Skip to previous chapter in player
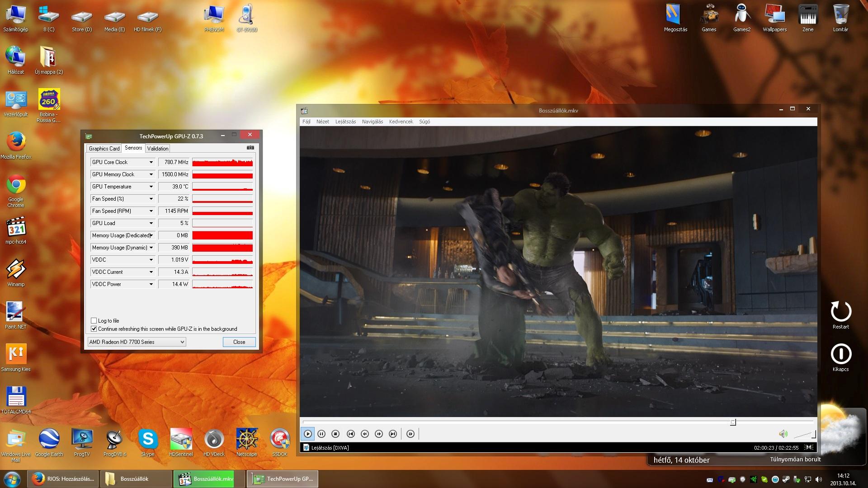868x488 pixels. click(351, 434)
